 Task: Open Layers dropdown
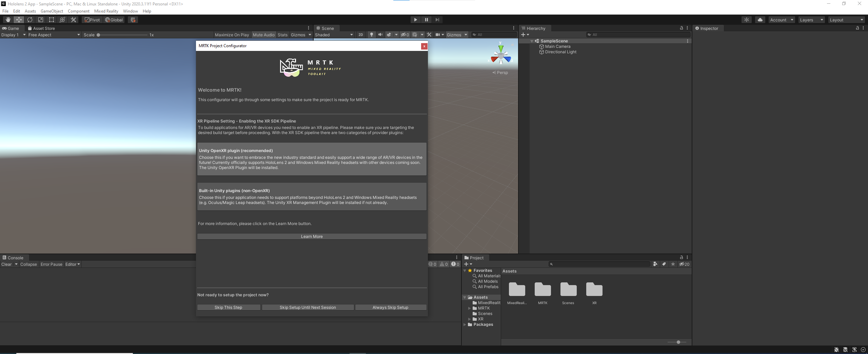tap(811, 20)
